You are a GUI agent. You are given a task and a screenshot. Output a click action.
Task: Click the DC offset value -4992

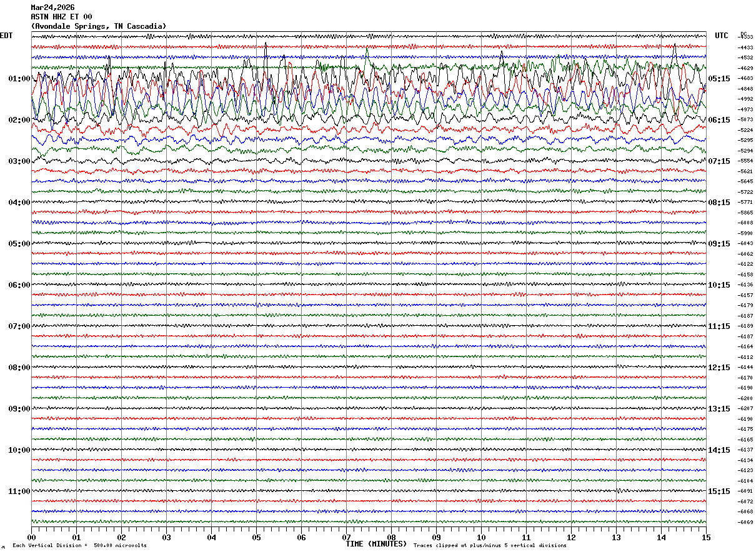tap(746, 99)
